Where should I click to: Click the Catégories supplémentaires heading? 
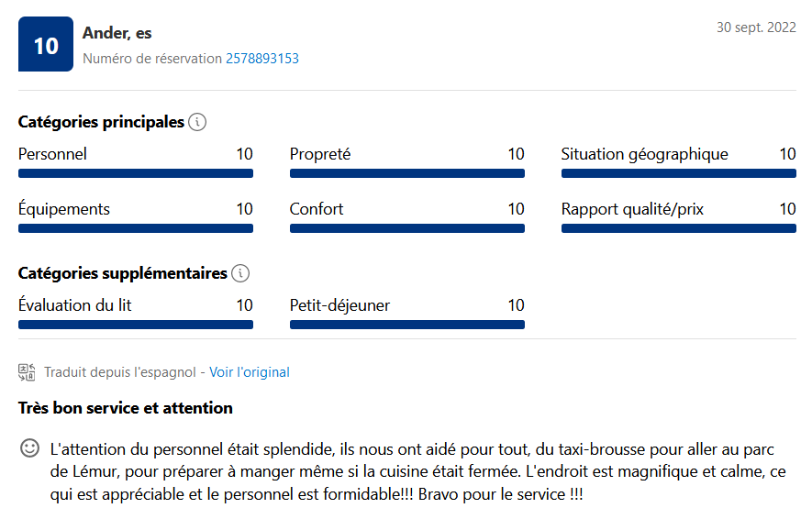pos(123,273)
